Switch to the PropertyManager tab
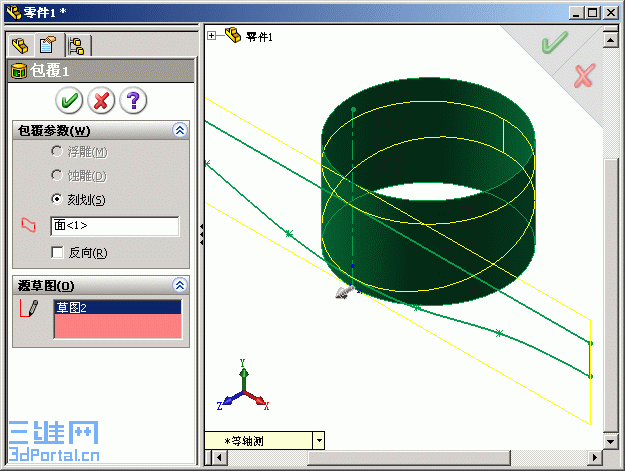The image size is (625, 471). tap(48, 45)
